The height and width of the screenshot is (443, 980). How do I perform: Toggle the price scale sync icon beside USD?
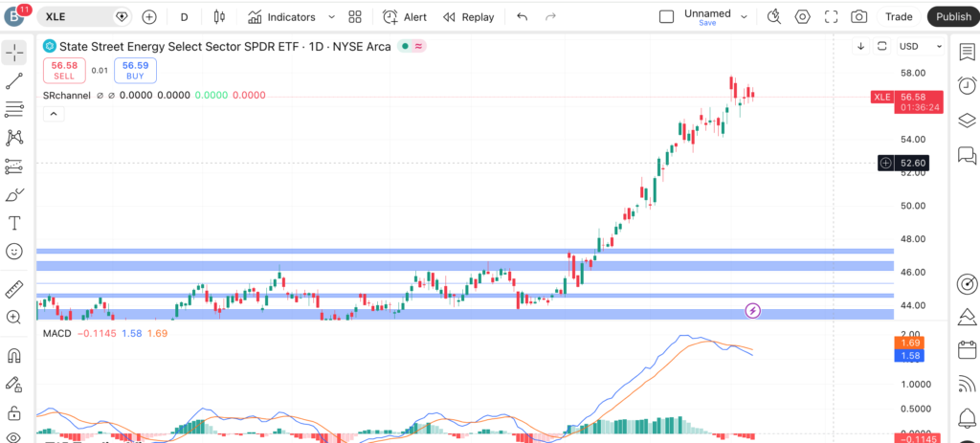[x=881, y=46]
